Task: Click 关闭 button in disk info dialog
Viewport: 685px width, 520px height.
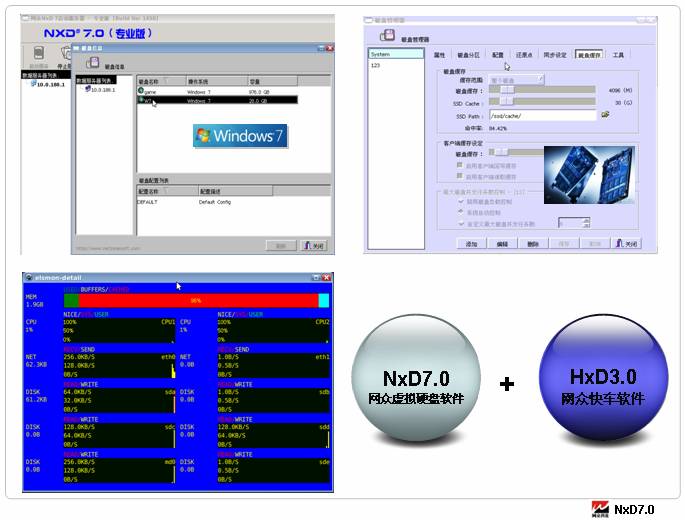Action: tap(315, 246)
